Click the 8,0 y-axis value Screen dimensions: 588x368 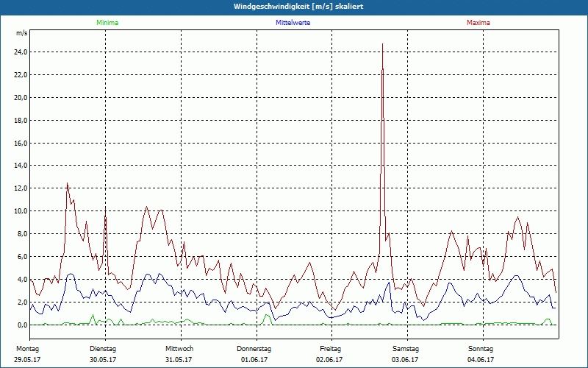point(22,234)
